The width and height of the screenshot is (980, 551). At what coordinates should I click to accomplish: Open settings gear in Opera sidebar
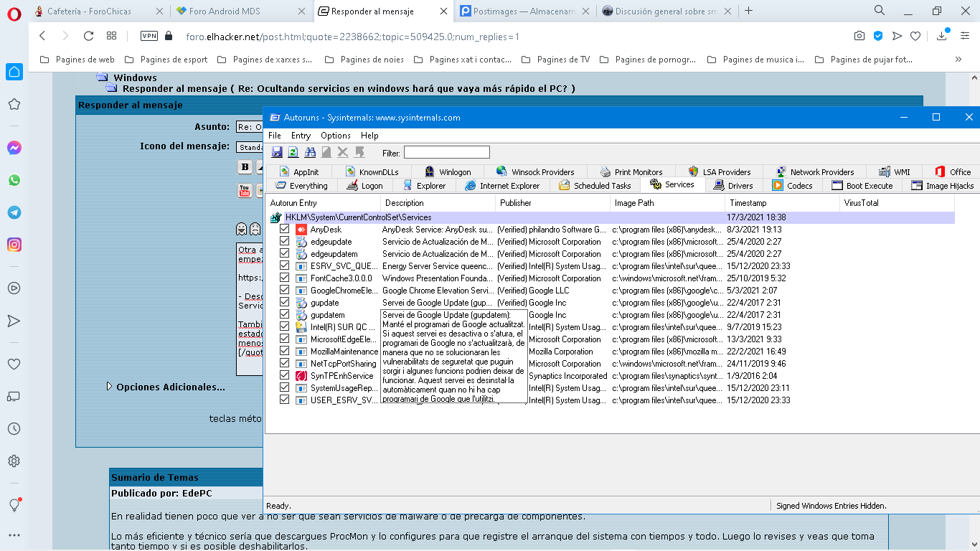[x=14, y=461]
